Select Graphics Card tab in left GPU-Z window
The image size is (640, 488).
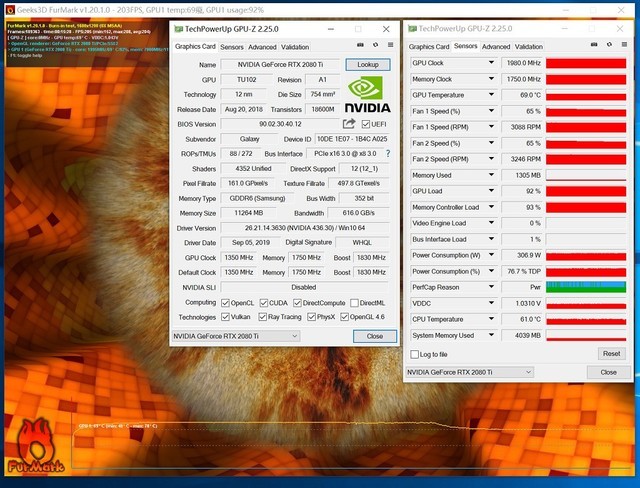click(x=195, y=47)
